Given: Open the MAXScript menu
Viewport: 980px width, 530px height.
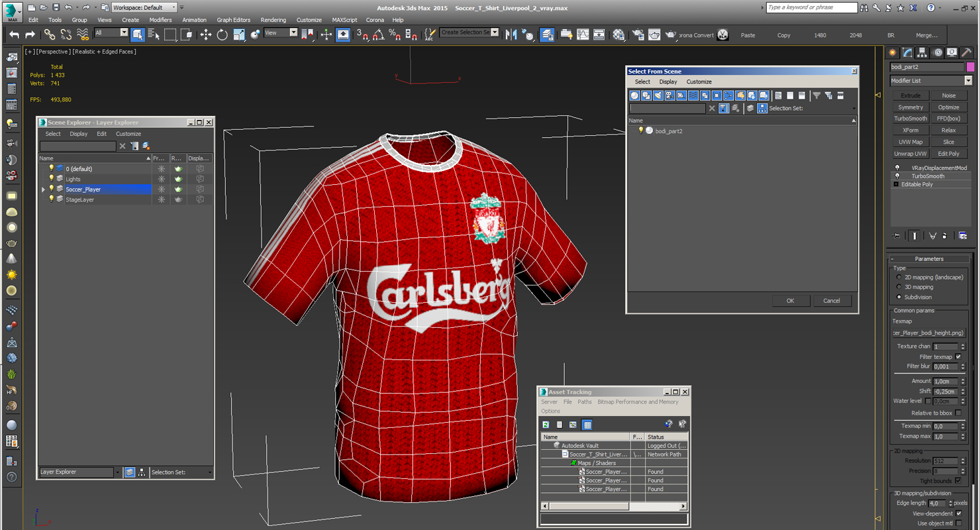Looking at the screenshot, I should (x=344, y=20).
